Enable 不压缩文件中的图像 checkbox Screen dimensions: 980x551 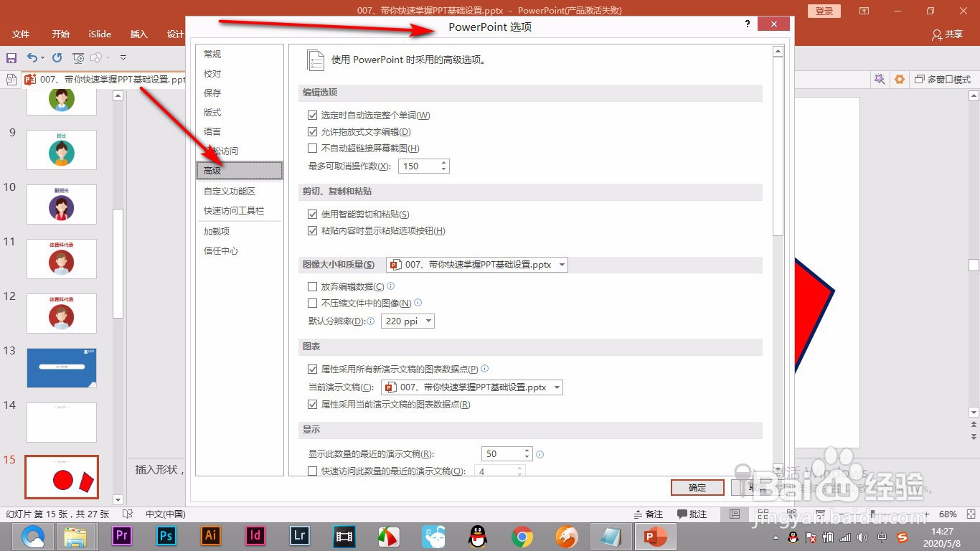(312, 303)
